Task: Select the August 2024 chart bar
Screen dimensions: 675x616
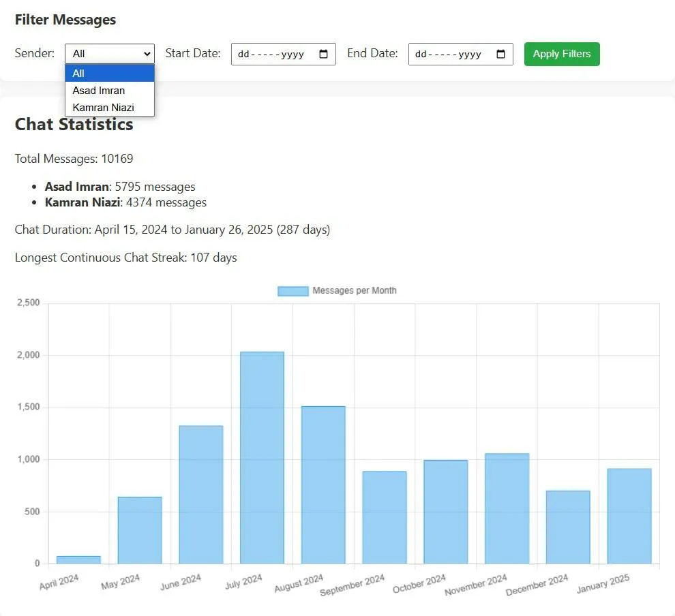Action: (x=323, y=485)
